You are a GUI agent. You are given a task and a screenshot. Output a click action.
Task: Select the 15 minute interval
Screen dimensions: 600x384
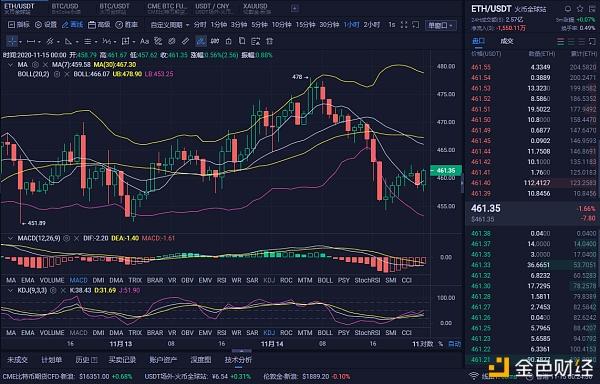tap(305, 25)
